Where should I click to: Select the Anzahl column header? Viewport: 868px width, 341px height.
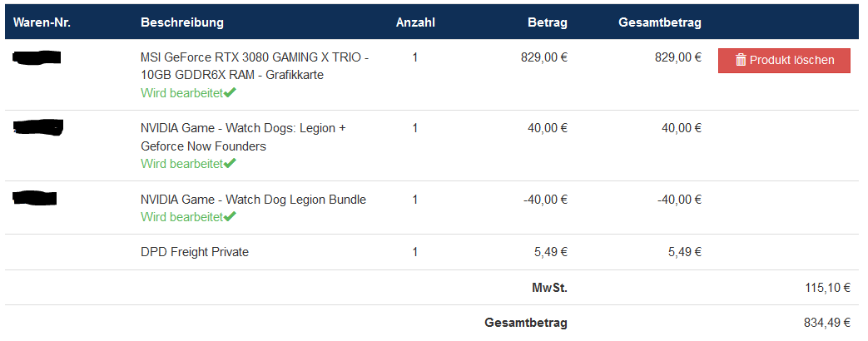tap(416, 22)
